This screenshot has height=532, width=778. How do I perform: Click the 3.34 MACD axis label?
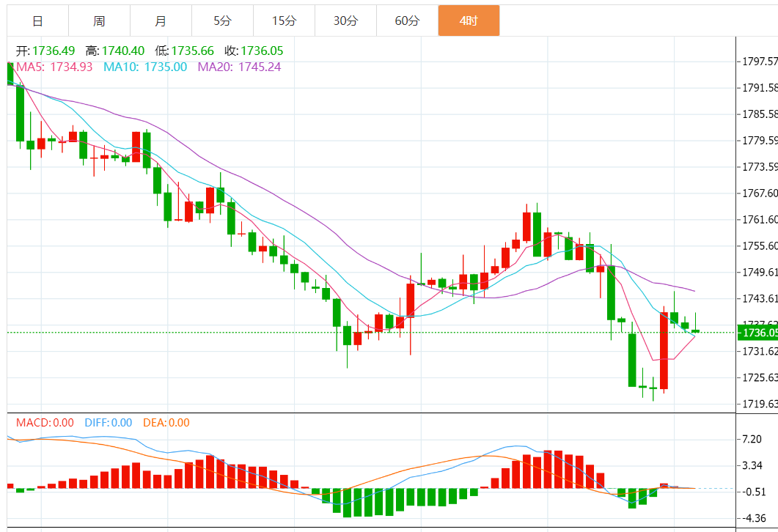[752, 465]
